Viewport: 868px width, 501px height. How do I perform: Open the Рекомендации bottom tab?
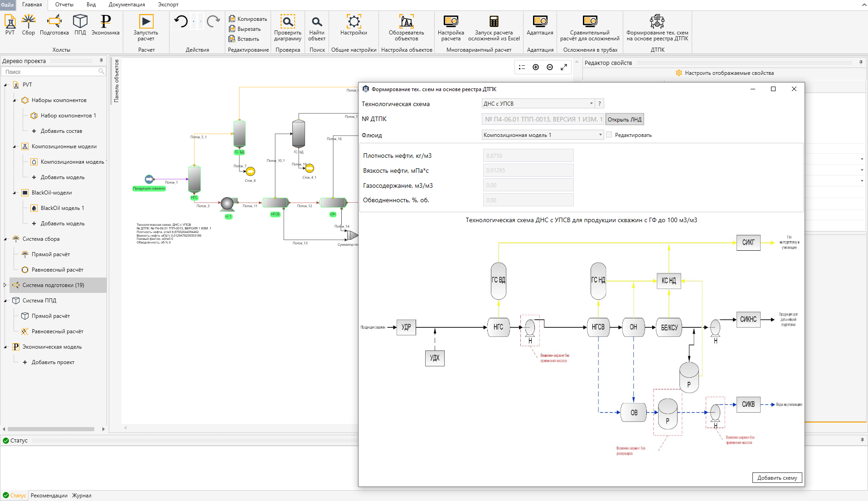coord(49,496)
